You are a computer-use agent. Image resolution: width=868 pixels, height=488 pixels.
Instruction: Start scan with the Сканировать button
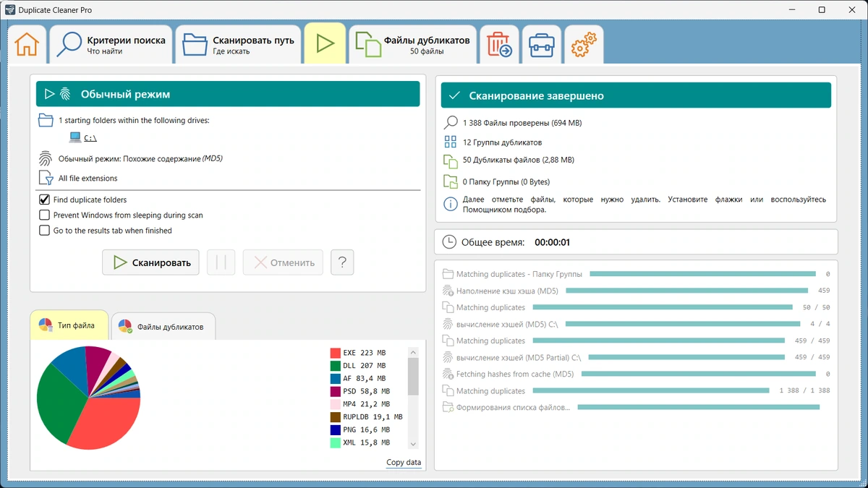click(151, 262)
